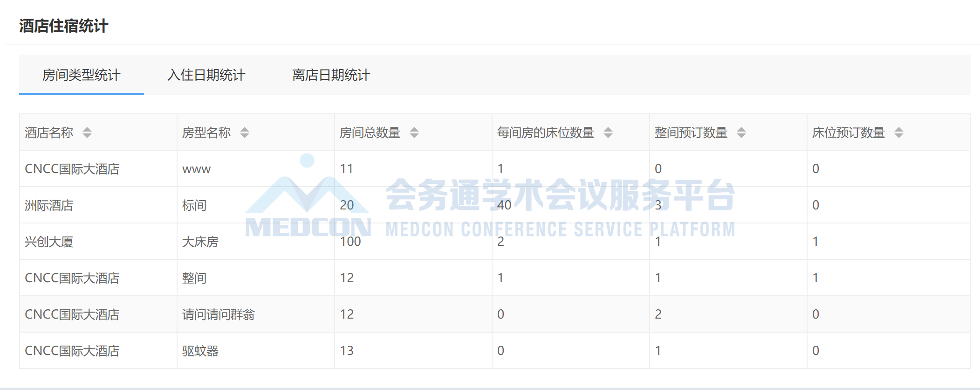The width and height of the screenshot is (980, 390).
Task: Click whole-room booking value 3 for 洲际酒店
Action: pyautogui.click(x=658, y=205)
